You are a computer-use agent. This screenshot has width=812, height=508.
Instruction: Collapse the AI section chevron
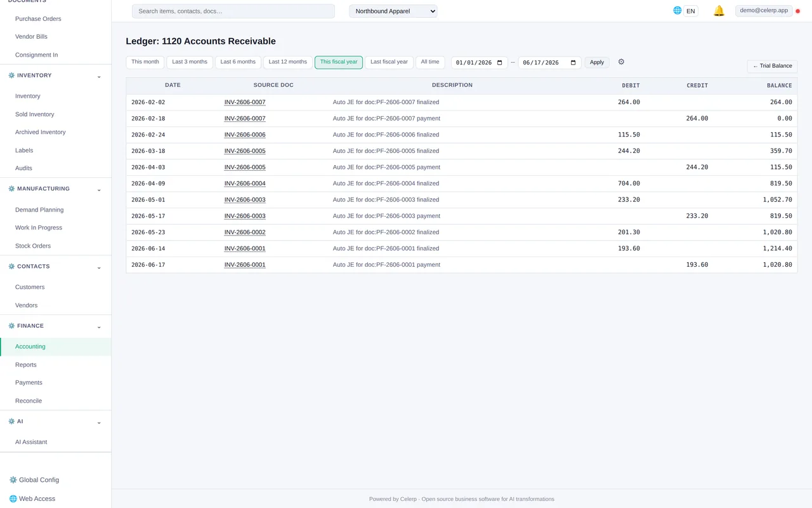click(99, 422)
